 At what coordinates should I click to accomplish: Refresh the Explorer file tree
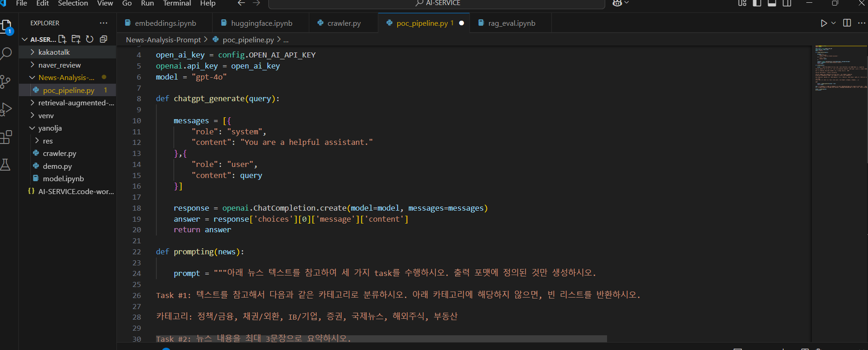pos(90,39)
